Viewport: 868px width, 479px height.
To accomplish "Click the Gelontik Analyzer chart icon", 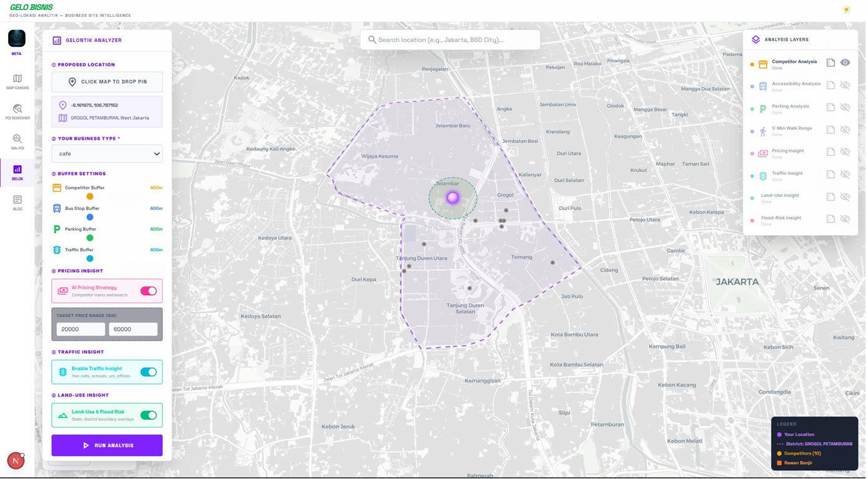I will tap(57, 40).
